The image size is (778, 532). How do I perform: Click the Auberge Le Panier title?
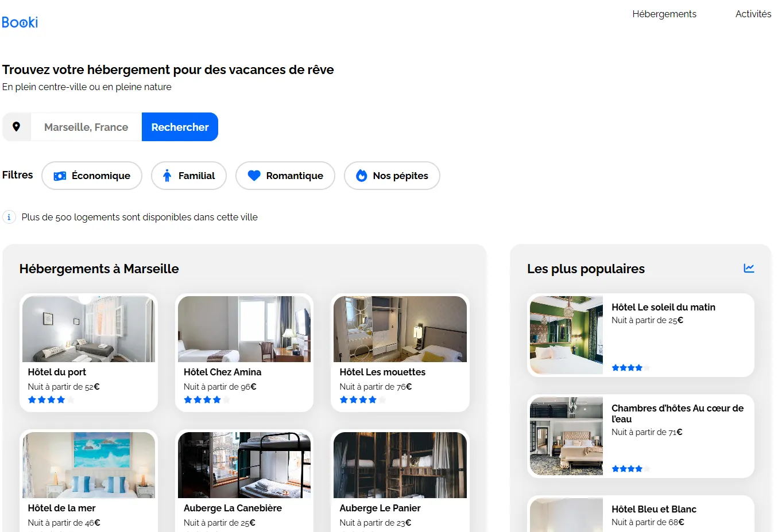tap(380, 508)
